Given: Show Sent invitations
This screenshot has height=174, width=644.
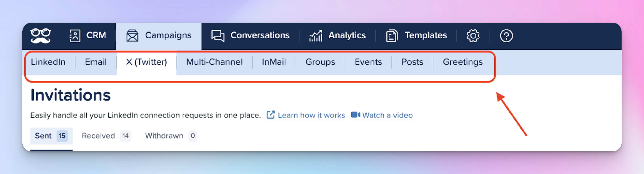Looking at the screenshot, I should (x=52, y=136).
